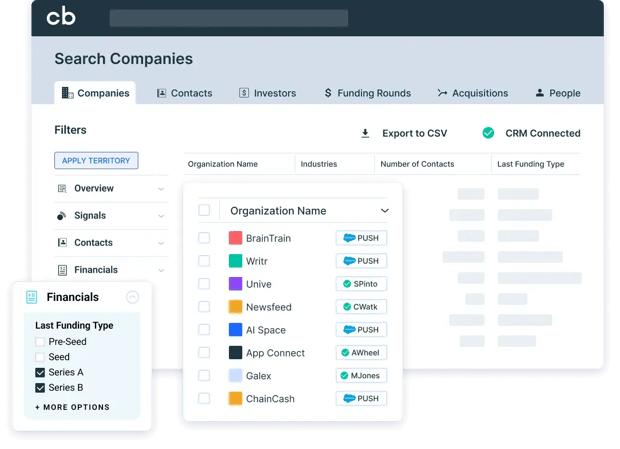
Task: Click the BrainTrain company logo
Action: click(235, 238)
